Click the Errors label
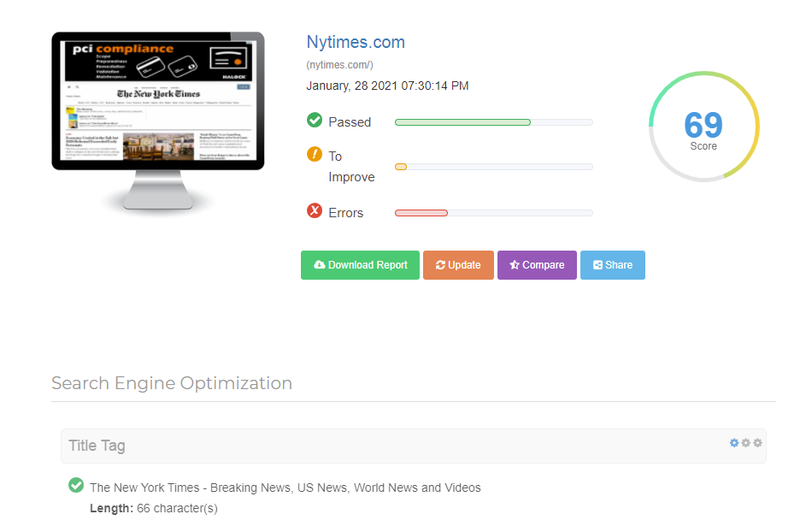Image resolution: width=812 pixels, height=532 pixels. coord(346,213)
